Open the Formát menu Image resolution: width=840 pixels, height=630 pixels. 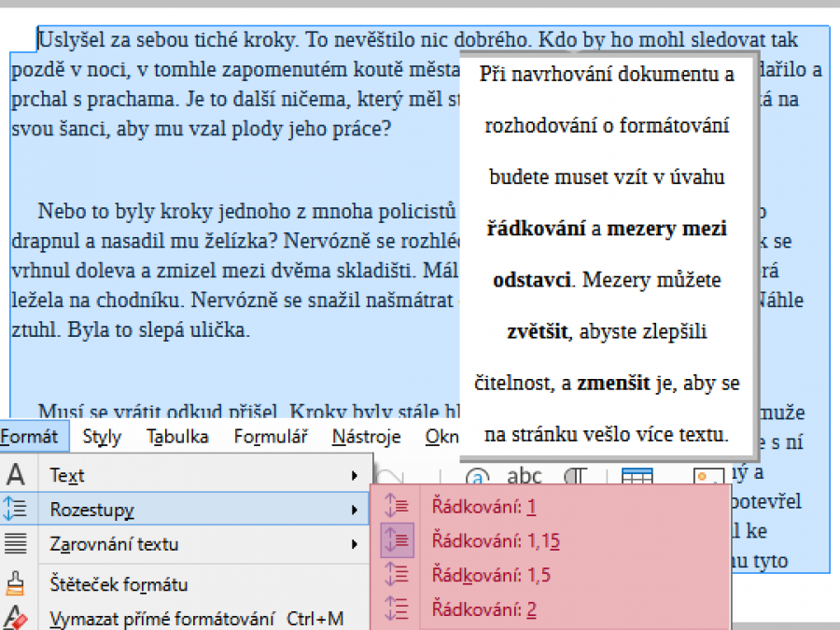pyautogui.click(x=30, y=437)
